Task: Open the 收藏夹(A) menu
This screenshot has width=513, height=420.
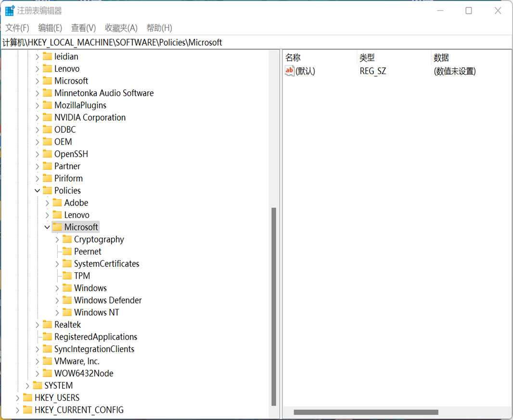Action: [121, 28]
